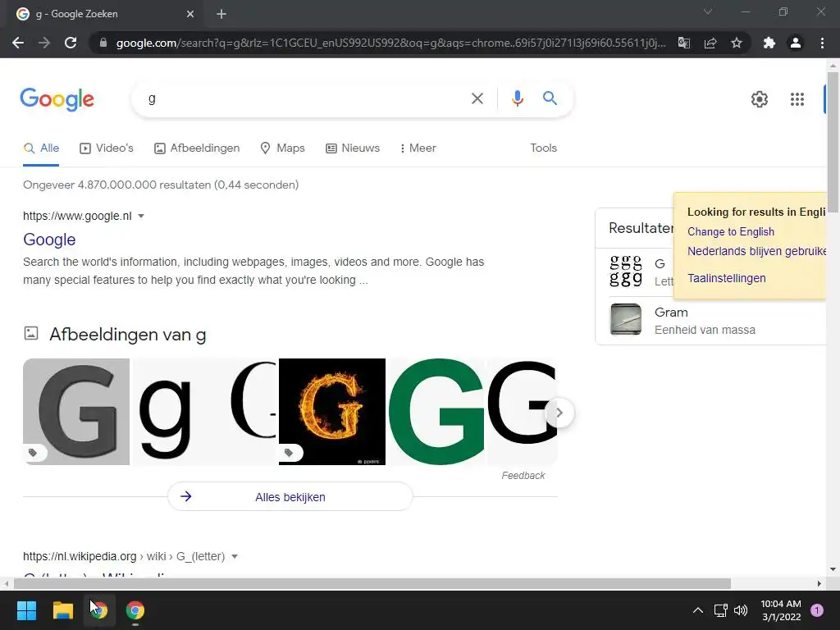
Task: View site info via padlock icon
Action: 103,43
